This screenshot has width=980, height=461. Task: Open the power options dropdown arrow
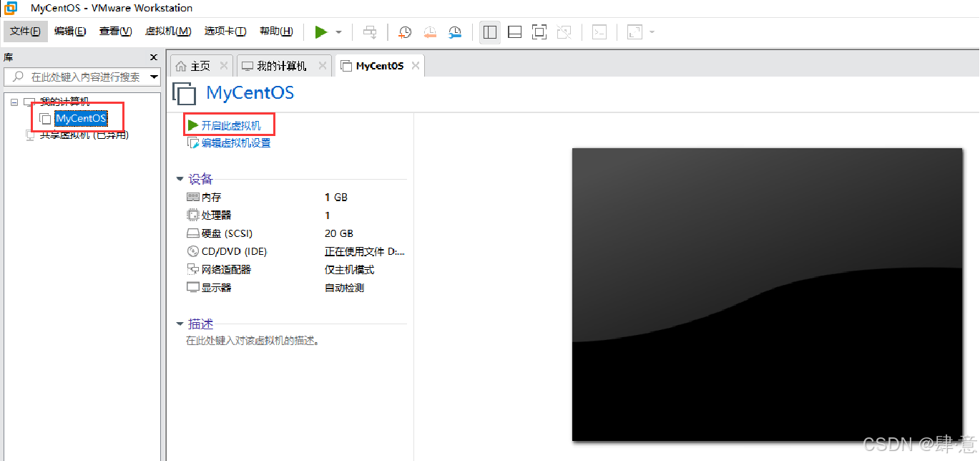(x=338, y=32)
